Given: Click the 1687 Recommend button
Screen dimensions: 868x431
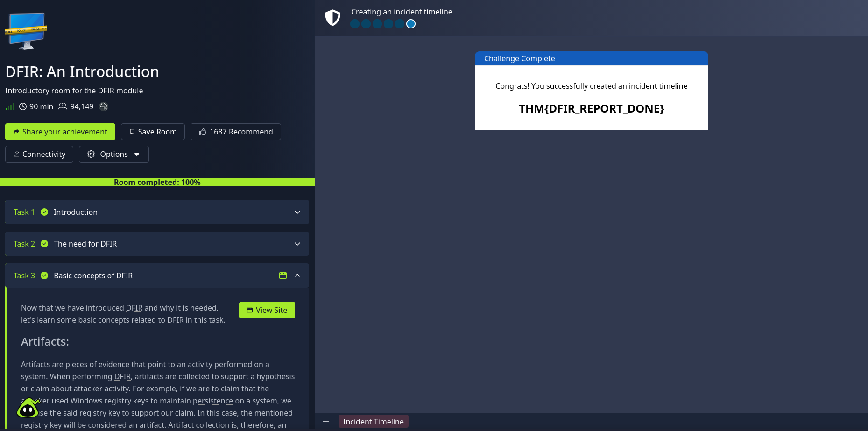Looking at the screenshot, I should (235, 132).
